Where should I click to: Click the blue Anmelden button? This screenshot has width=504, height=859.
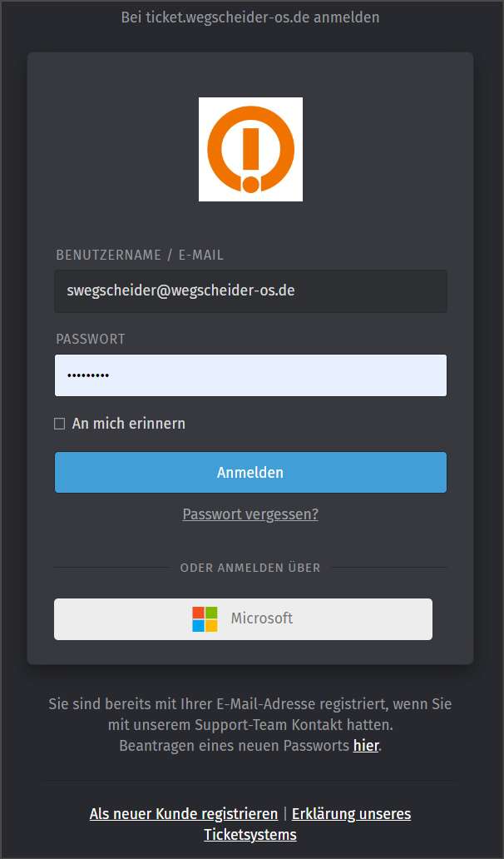coord(250,472)
